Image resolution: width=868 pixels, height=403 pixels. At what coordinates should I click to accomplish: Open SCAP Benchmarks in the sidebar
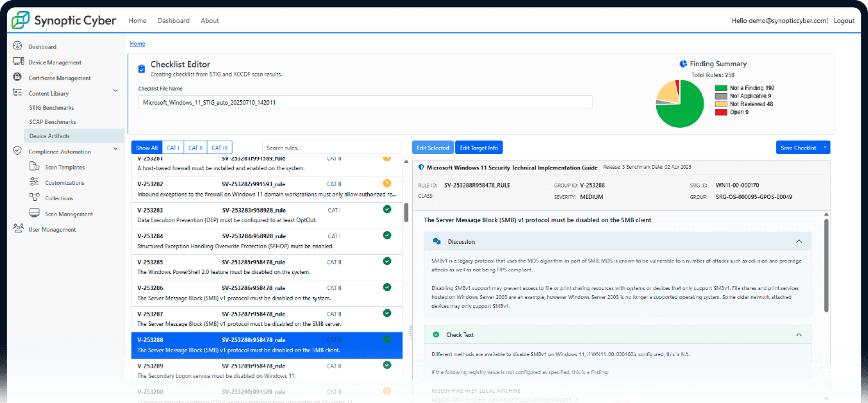coord(53,122)
